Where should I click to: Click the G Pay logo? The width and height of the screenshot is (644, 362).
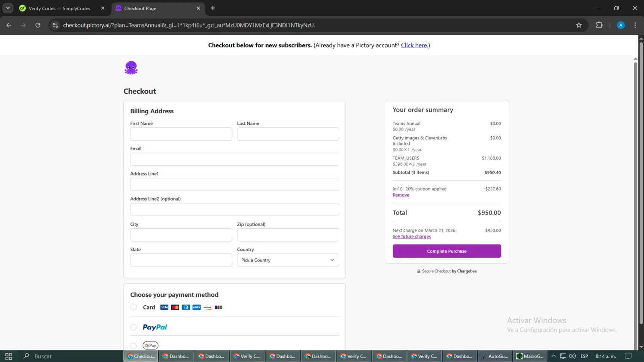click(x=151, y=345)
